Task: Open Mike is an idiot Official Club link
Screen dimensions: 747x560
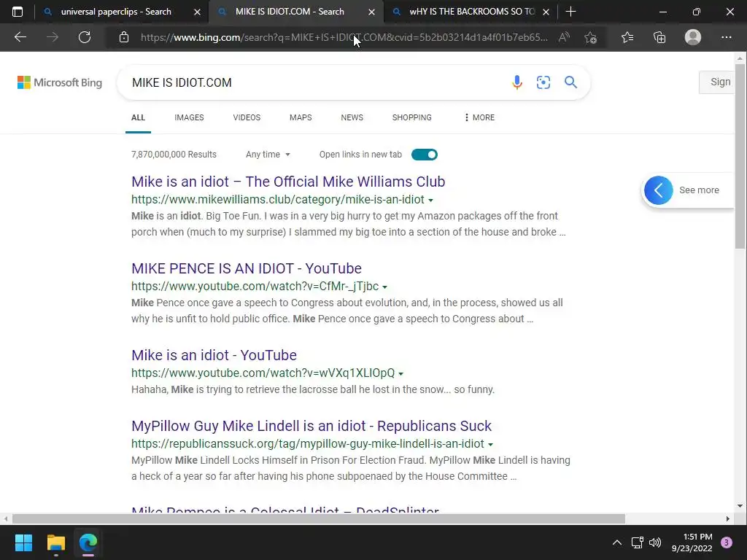Action: [288, 182]
